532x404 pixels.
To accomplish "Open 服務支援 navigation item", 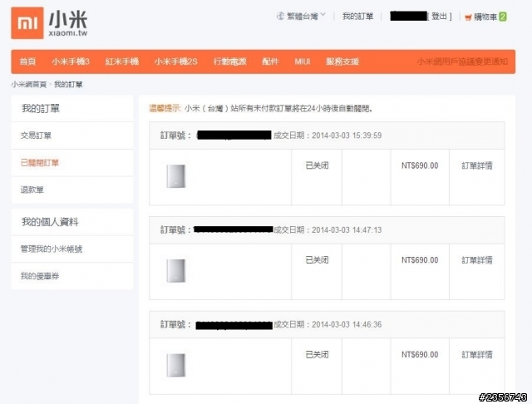I will click(342, 62).
